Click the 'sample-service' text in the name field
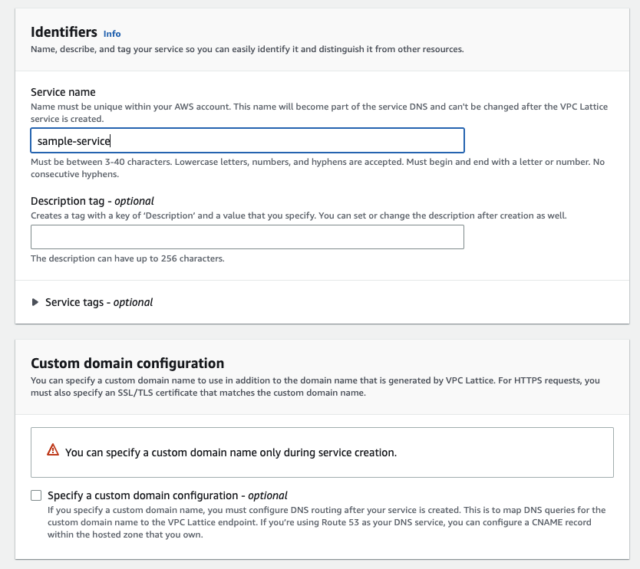The height and width of the screenshot is (569, 640). (x=74, y=141)
